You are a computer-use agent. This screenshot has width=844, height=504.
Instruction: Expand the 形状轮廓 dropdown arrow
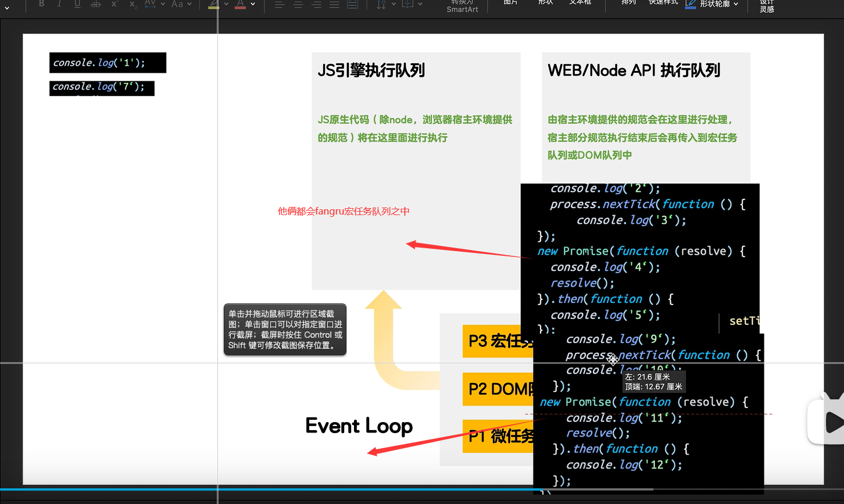point(736,4)
